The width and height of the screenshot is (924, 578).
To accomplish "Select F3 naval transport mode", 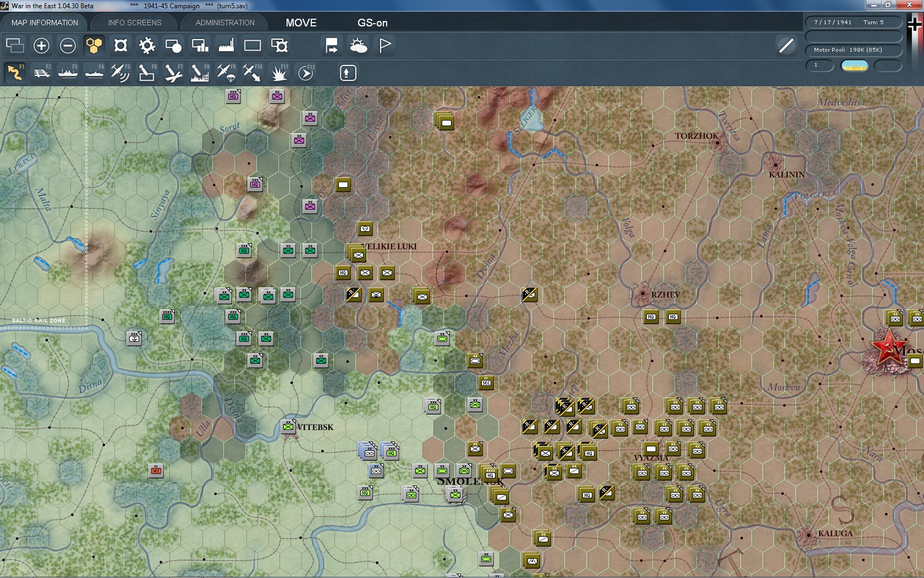I will coord(68,73).
